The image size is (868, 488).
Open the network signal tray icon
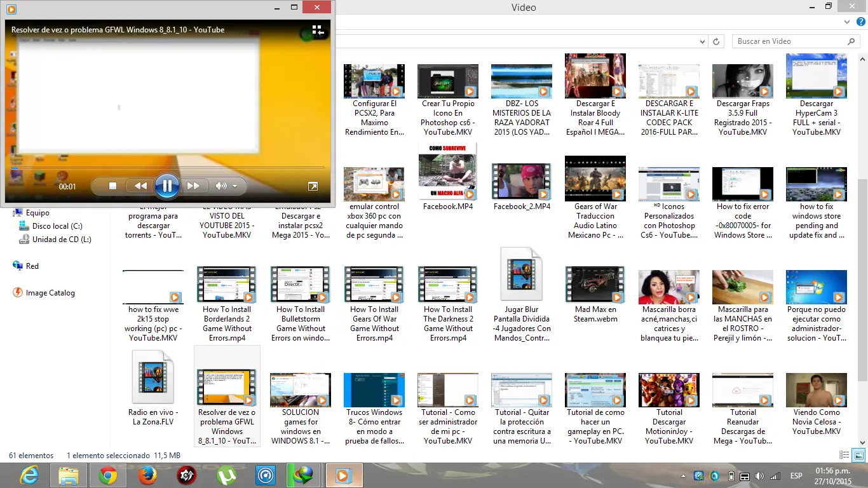(x=775, y=475)
